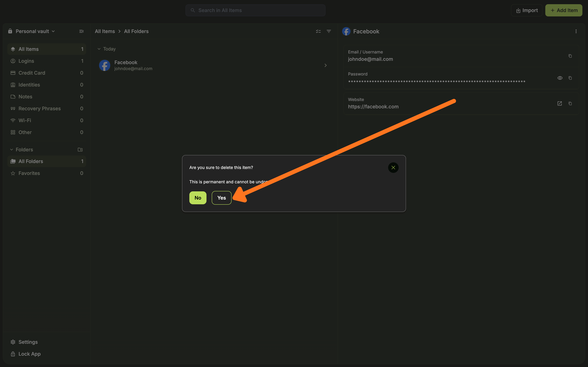Screen dimensions: 588x367
Task: Mark Favorites folder in sidebar
Action: coord(29,173)
